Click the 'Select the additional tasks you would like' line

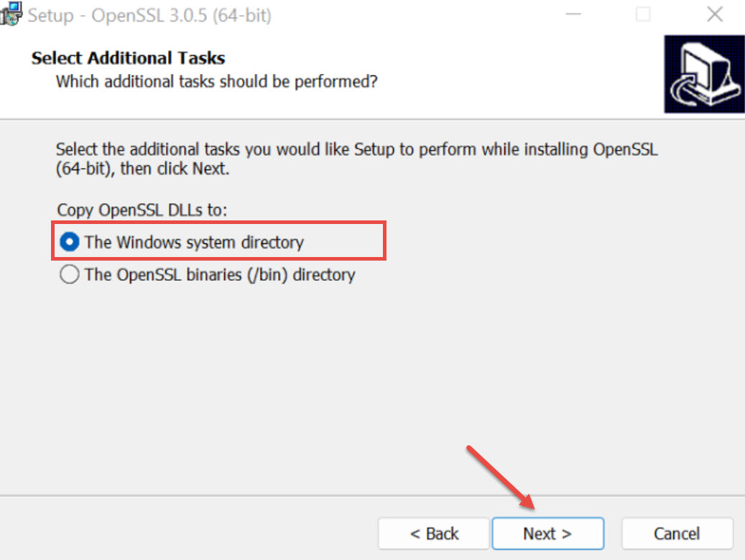(x=357, y=151)
